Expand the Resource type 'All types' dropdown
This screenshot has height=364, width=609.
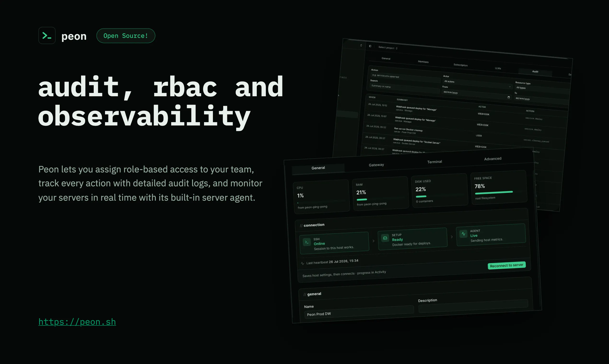point(542,90)
